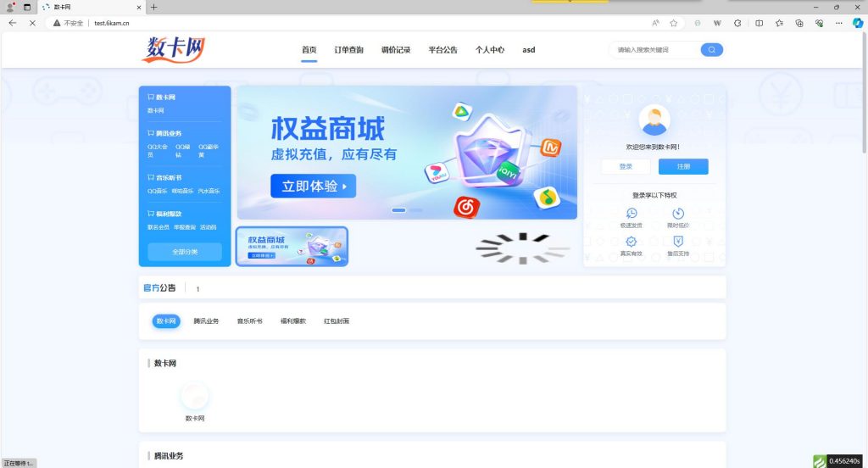Open the 举报查询 sidebar link

tap(184, 227)
